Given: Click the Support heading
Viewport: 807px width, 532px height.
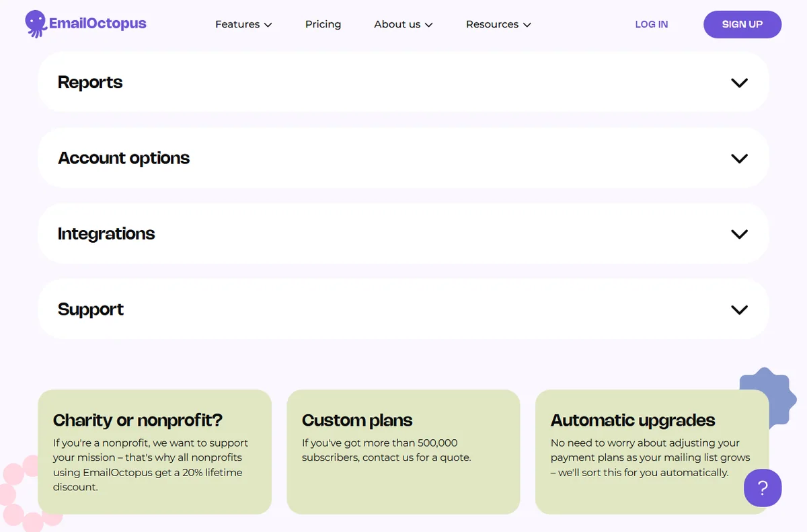Looking at the screenshot, I should [x=91, y=309].
